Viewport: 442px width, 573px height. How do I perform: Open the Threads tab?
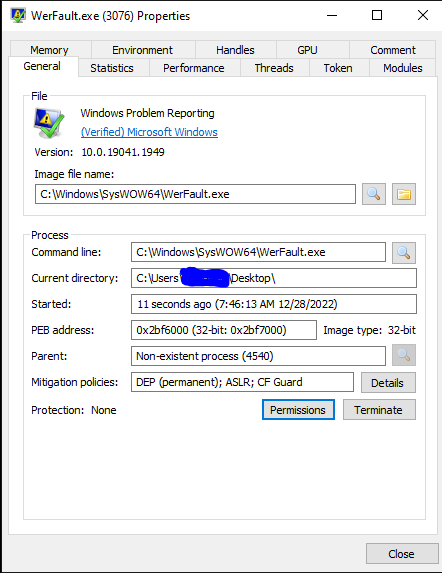tap(274, 68)
